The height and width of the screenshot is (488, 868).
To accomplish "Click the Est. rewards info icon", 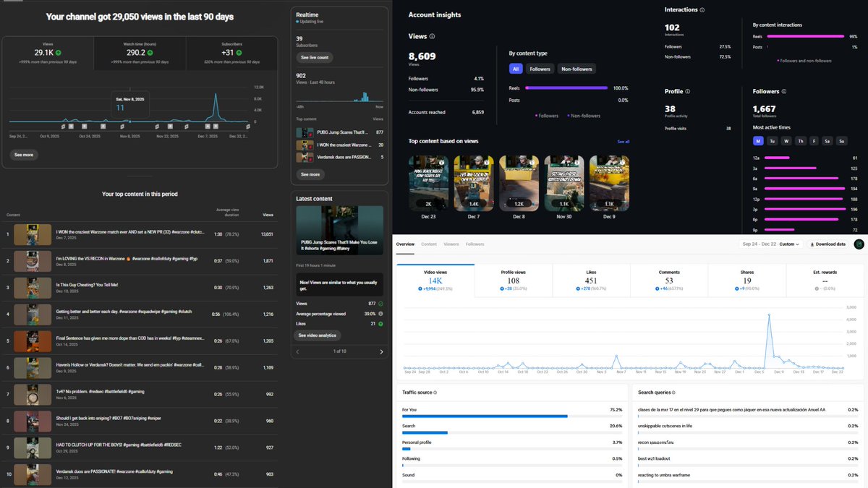I will coord(816,288).
